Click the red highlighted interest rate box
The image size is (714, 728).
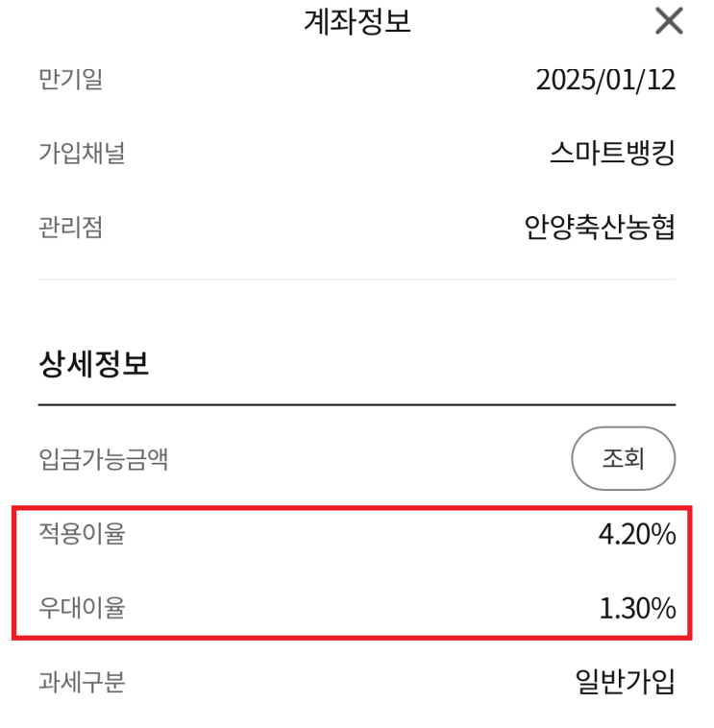(x=352, y=571)
